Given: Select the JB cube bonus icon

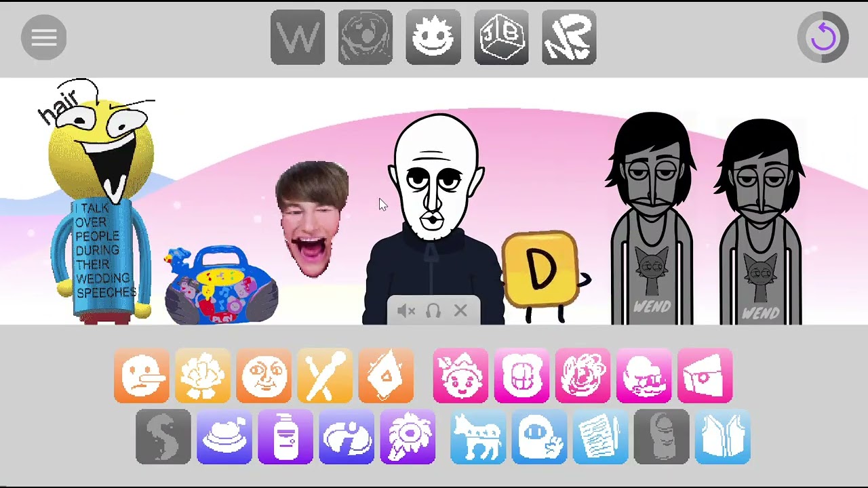Looking at the screenshot, I should (x=501, y=37).
